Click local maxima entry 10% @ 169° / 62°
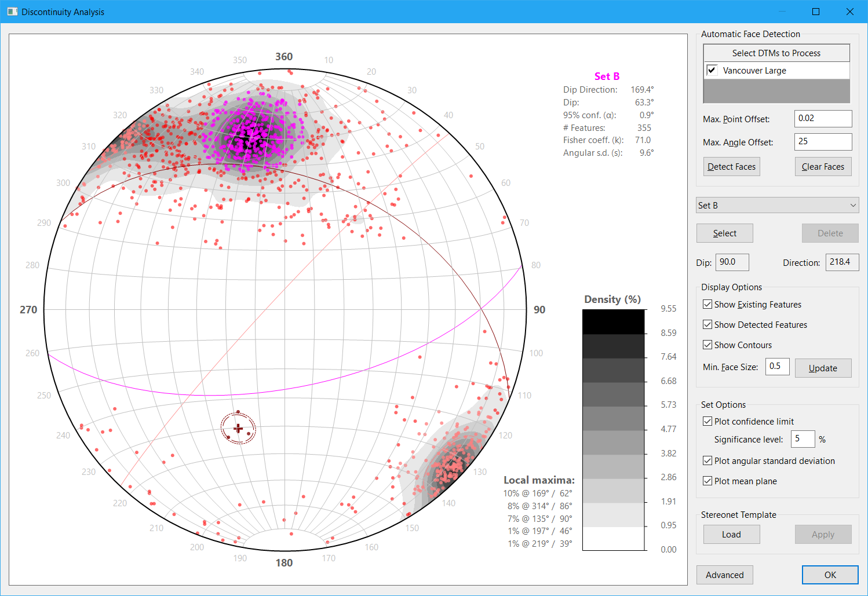 click(x=538, y=493)
